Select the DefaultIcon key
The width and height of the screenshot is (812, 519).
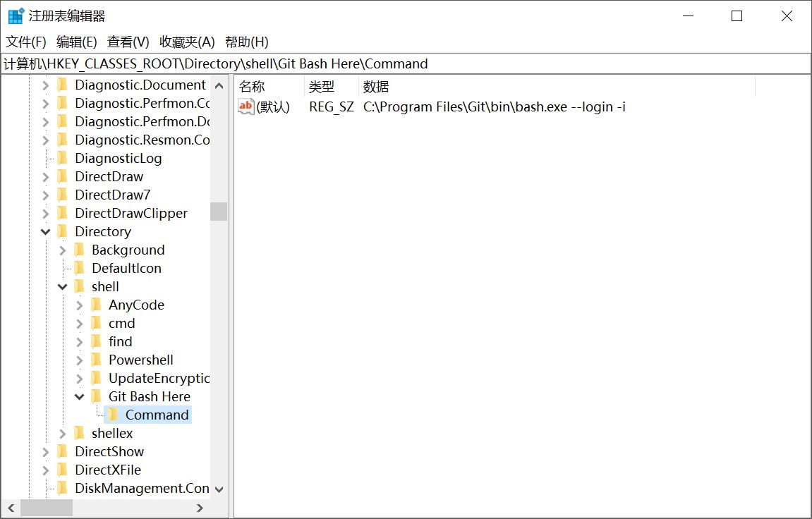pos(126,268)
